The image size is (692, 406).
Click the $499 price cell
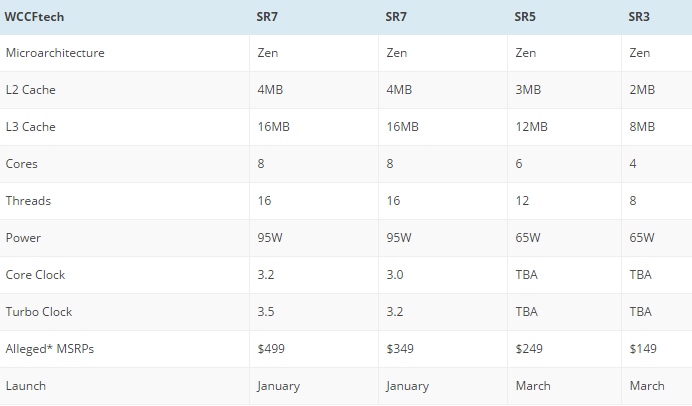(272, 349)
